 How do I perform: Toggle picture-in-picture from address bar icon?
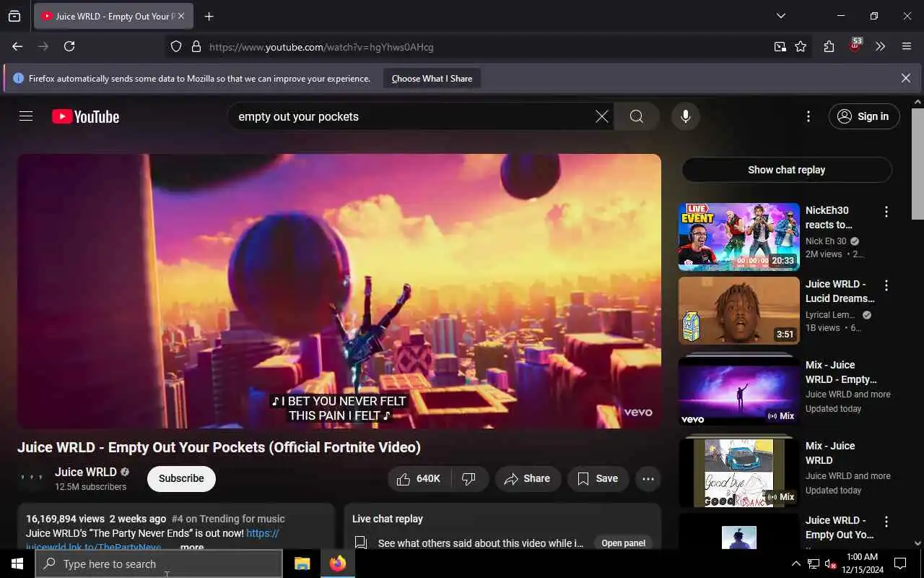tap(780, 47)
